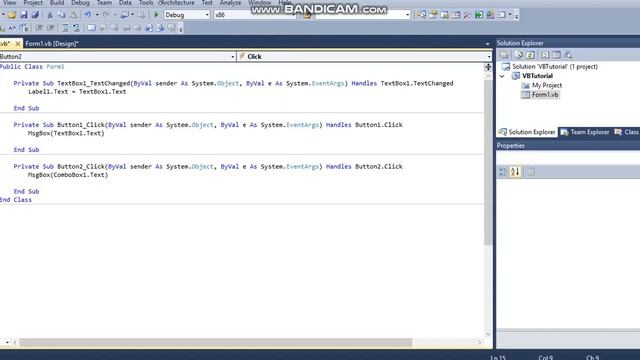
Task: Click the 'End Class' line
Action: tap(16, 200)
